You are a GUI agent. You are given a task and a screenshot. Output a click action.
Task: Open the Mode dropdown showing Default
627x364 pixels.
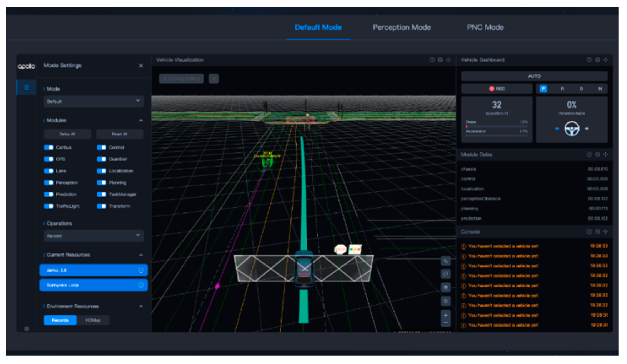[93, 101]
